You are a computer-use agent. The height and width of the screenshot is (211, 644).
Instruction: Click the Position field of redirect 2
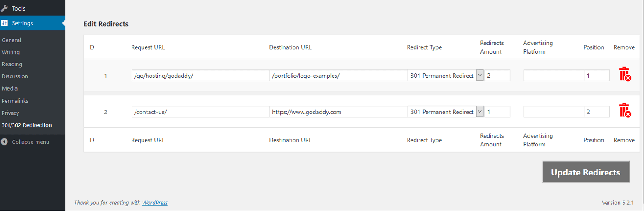(597, 112)
